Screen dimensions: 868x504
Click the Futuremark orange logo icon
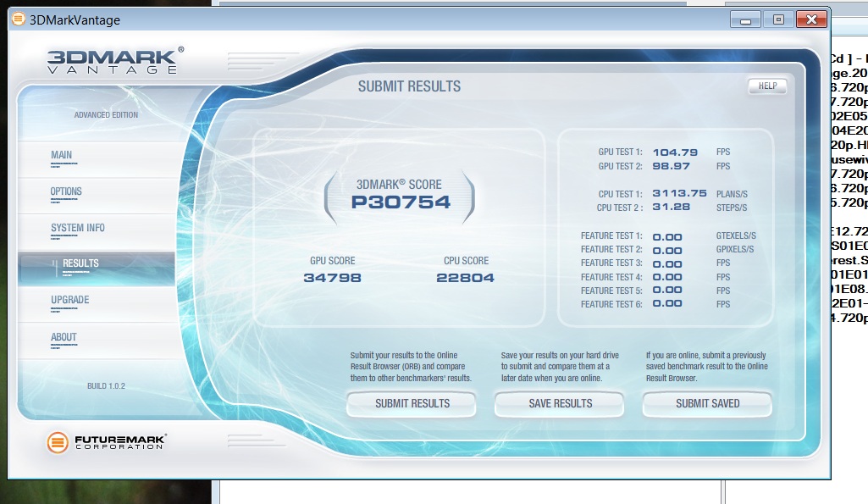click(58, 442)
